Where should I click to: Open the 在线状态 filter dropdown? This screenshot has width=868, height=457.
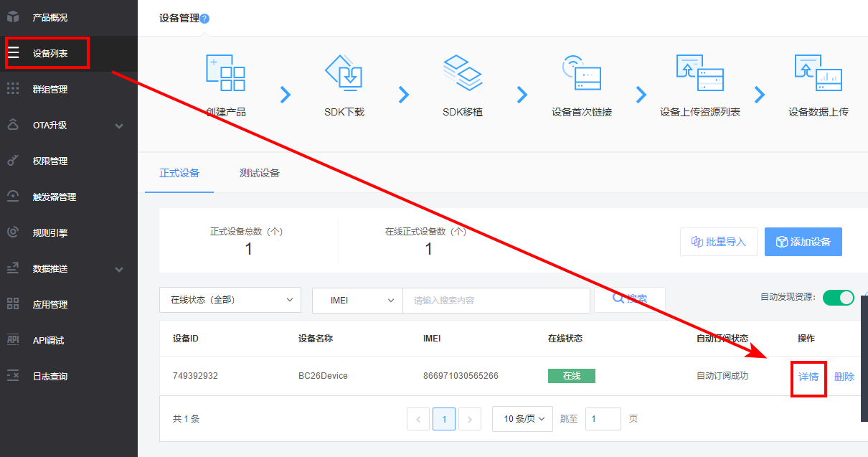pyautogui.click(x=230, y=300)
